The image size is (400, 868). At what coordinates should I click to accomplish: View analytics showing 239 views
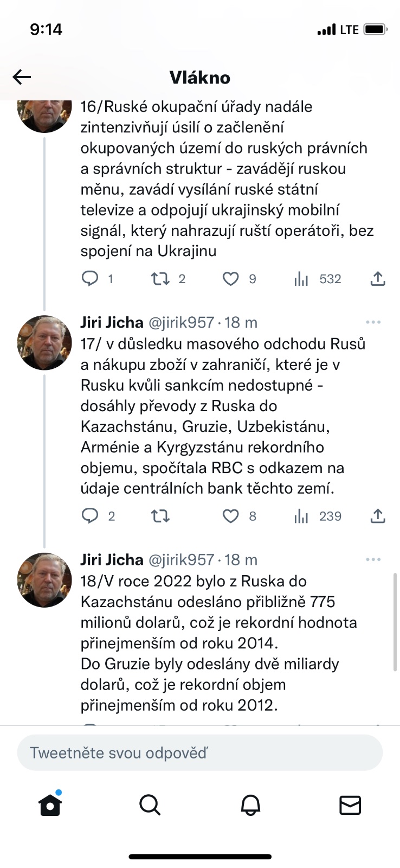coord(301,516)
